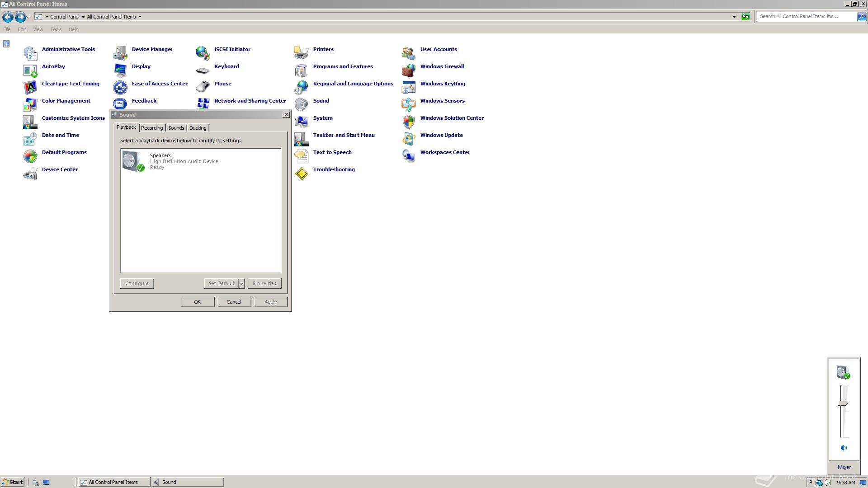The image size is (868, 488).
Task: Open AutoPlay icon
Action: point(30,70)
